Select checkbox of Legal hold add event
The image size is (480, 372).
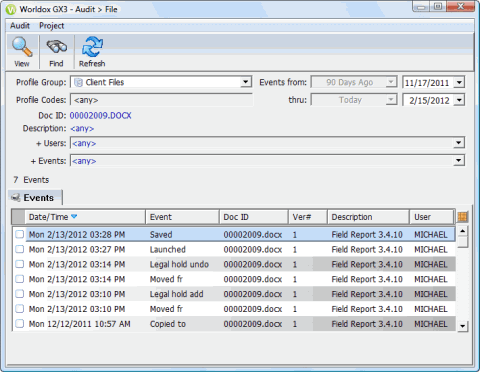[x=20, y=294]
